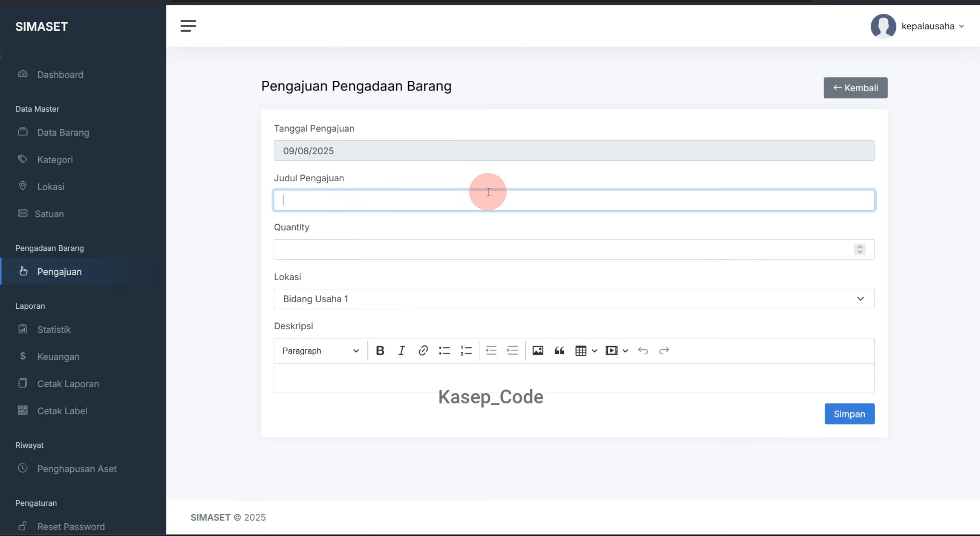Insert a table in editor
This screenshot has height=536, width=980.
point(581,350)
